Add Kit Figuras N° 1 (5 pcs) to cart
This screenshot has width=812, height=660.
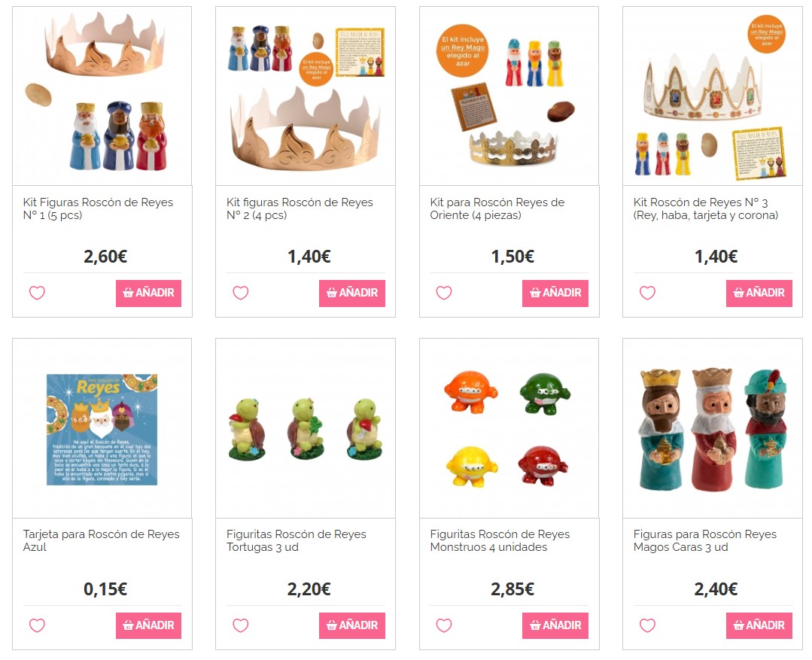(x=148, y=294)
